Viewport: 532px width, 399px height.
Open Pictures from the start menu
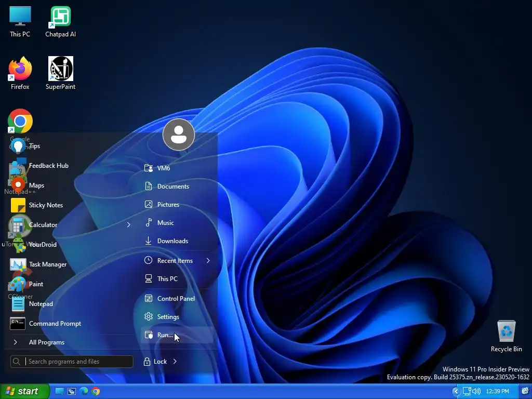177,205
